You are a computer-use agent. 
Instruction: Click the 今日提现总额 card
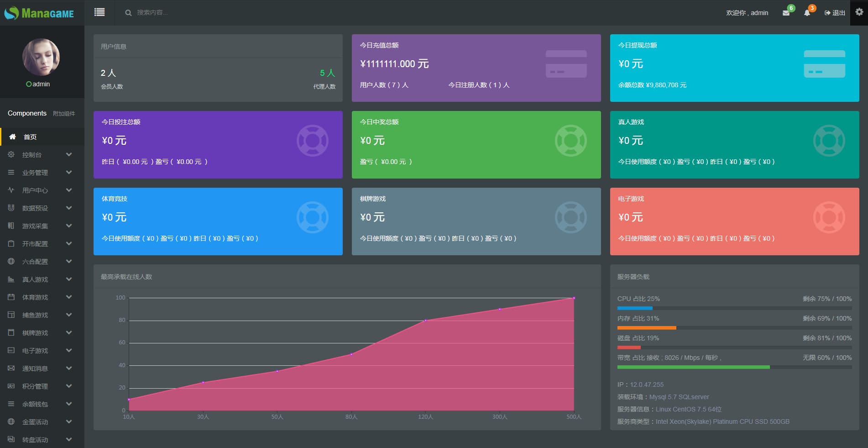click(x=734, y=68)
